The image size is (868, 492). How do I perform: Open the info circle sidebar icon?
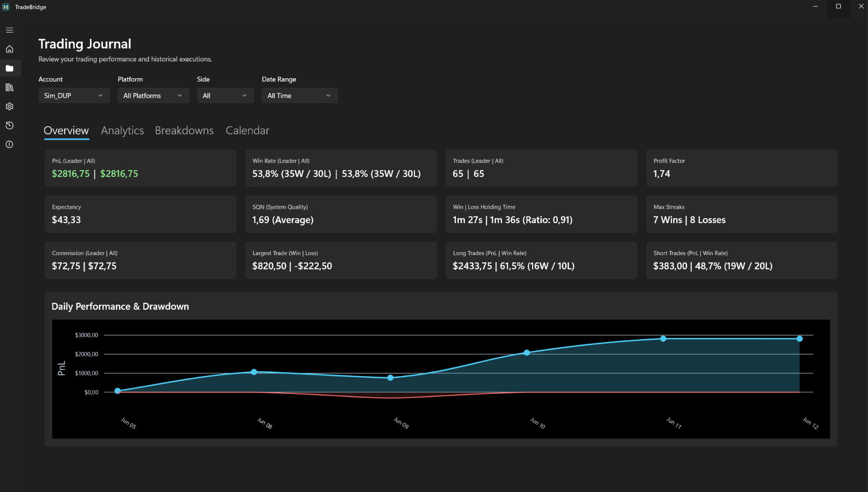pyautogui.click(x=10, y=144)
